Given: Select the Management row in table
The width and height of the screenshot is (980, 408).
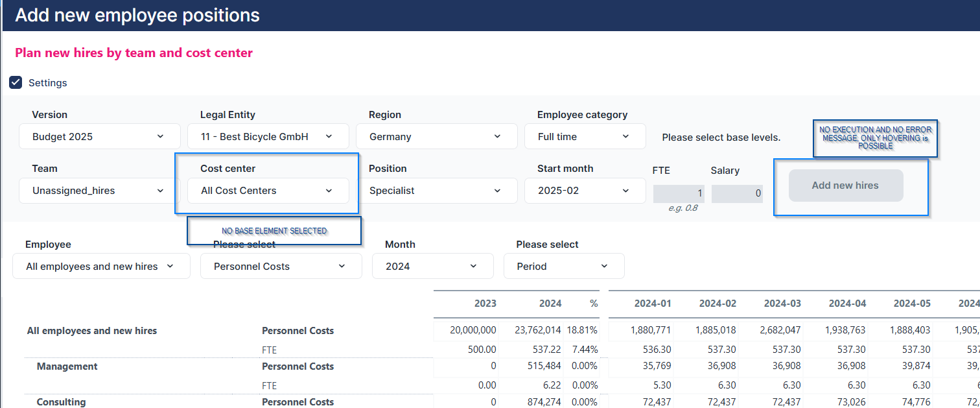Looking at the screenshot, I should tap(67, 366).
